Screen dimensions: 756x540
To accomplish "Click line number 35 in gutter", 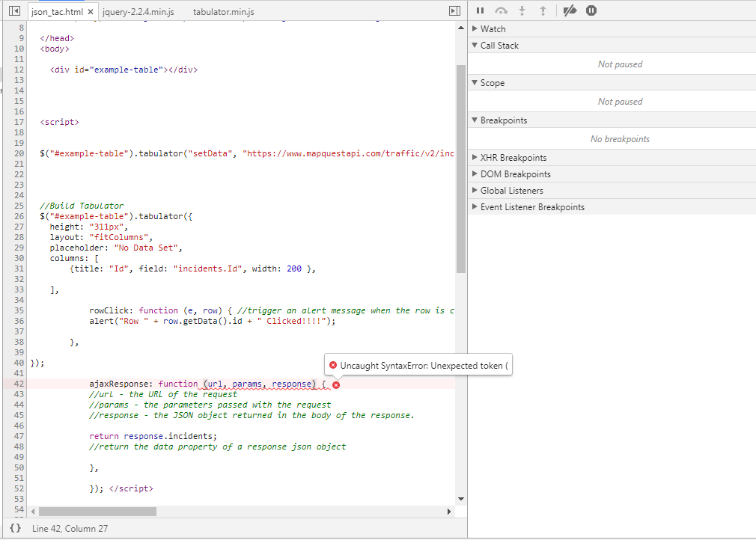I will (19, 310).
